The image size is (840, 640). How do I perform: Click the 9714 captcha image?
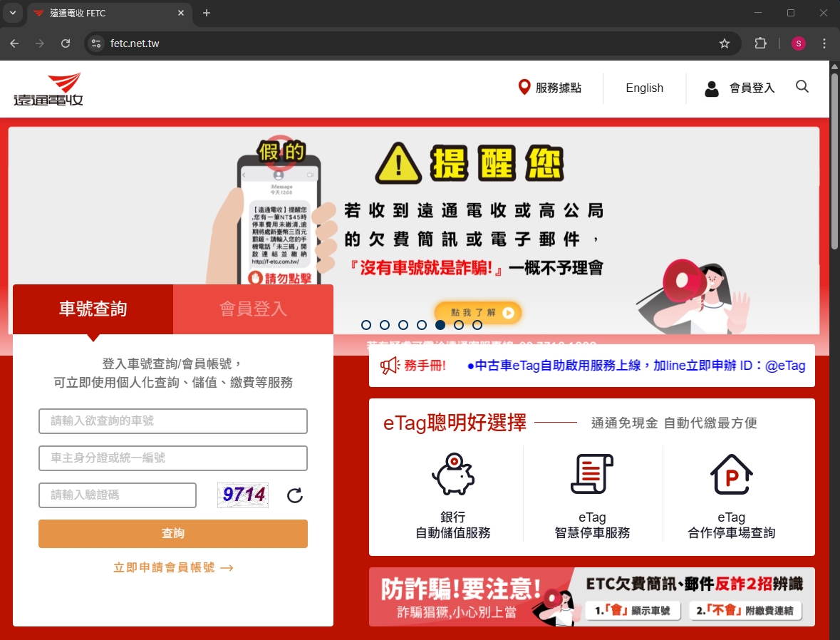click(243, 495)
